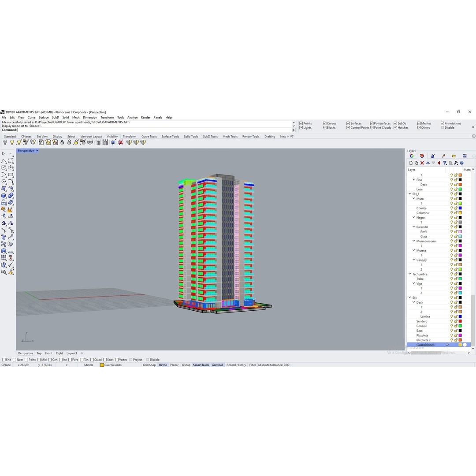Toggle Grid Snap in status bar
This screenshot has height=476, width=476.
149,365
